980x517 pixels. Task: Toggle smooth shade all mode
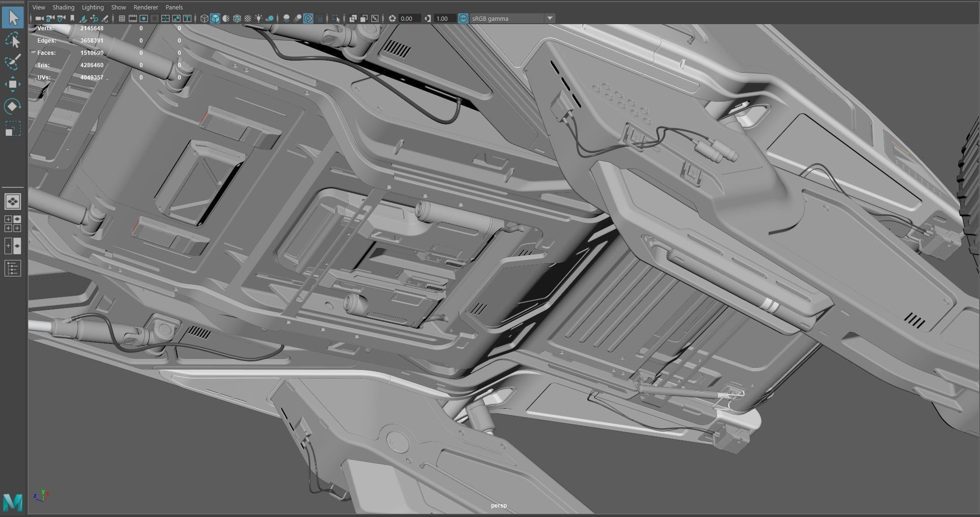pyautogui.click(x=215, y=18)
